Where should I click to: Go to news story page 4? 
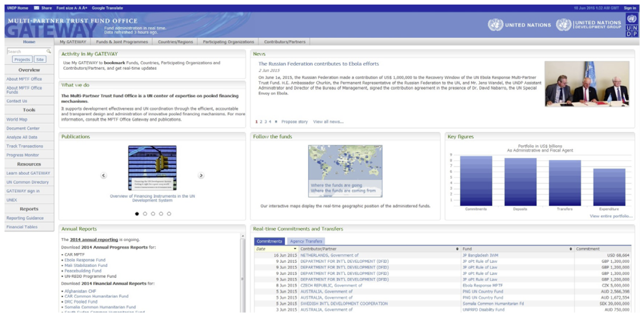pyautogui.click(x=270, y=122)
